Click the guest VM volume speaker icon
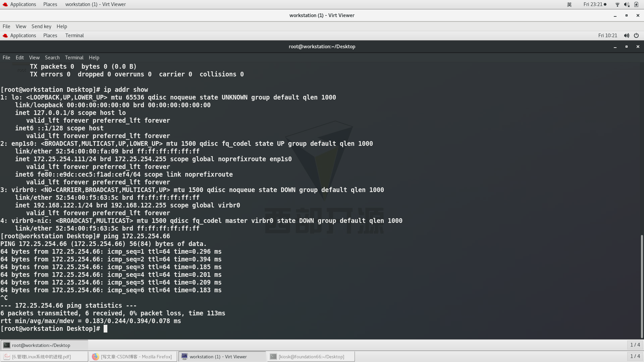This screenshot has width=644, height=362. point(626,36)
